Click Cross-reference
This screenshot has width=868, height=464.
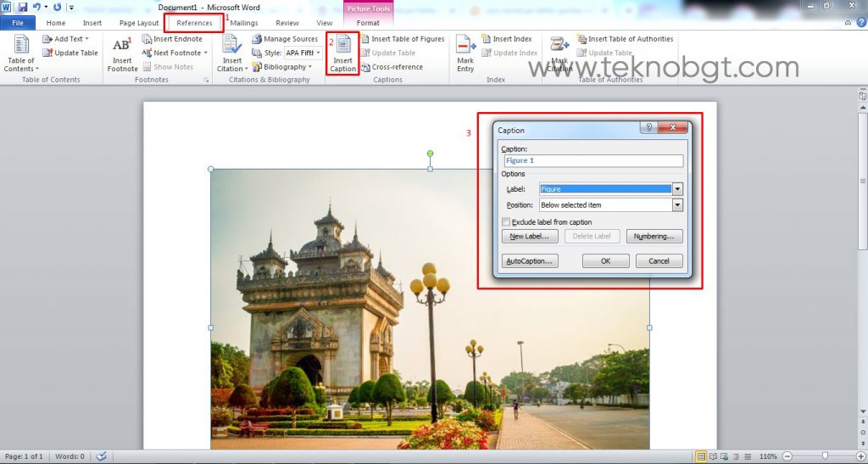(x=392, y=66)
